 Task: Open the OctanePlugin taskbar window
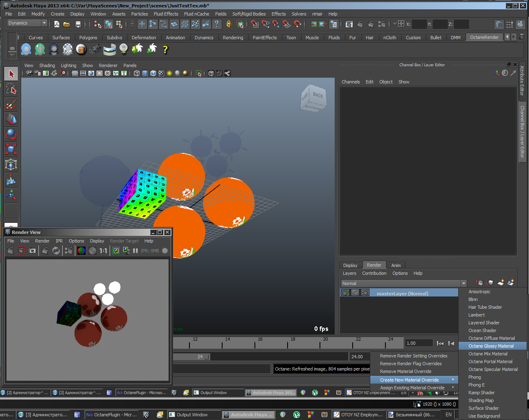coord(112,415)
